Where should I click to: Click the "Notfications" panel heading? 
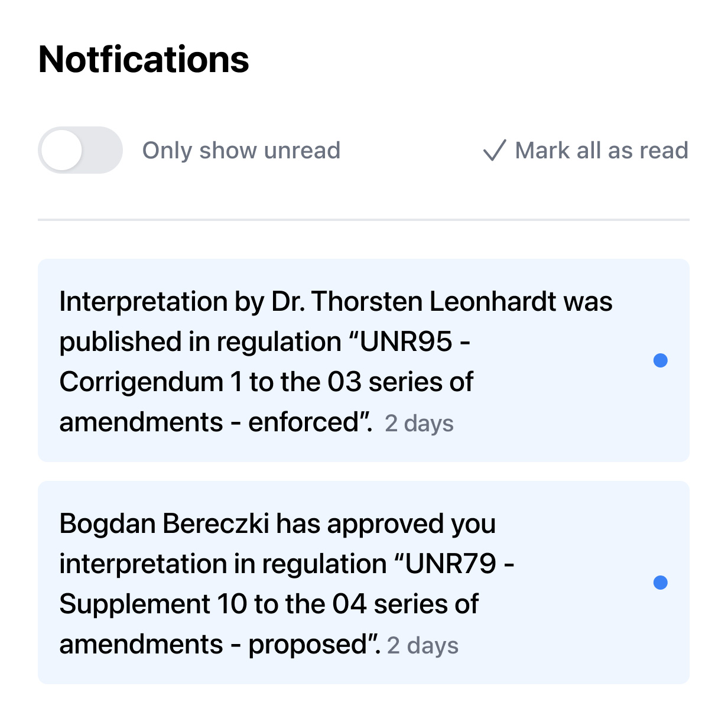144,60
